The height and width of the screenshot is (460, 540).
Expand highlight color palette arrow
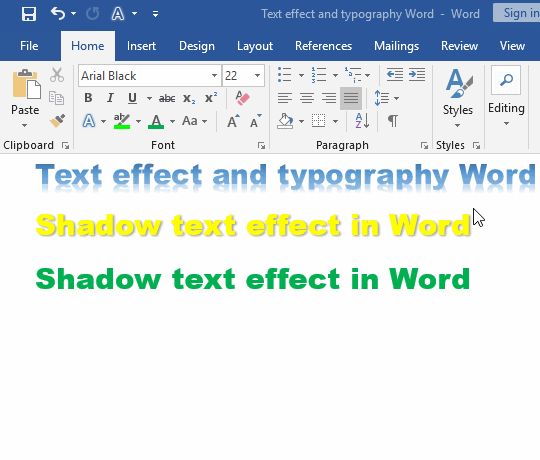click(x=138, y=121)
